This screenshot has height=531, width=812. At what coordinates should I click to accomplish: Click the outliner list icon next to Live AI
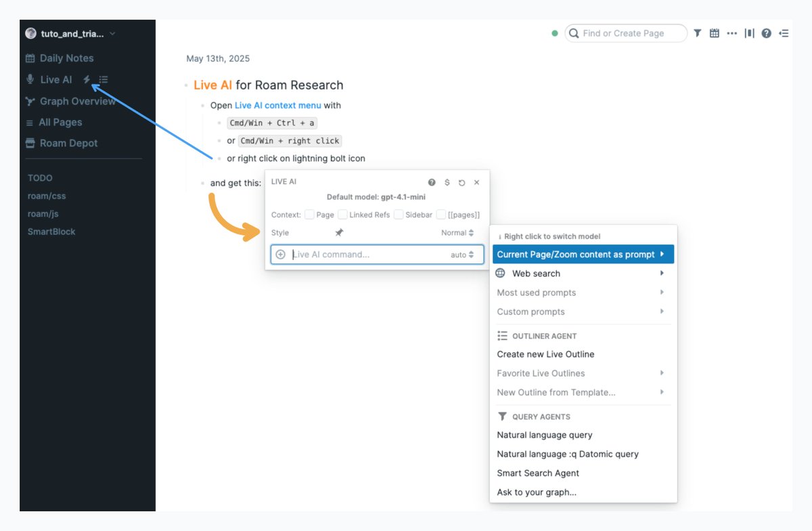click(103, 79)
